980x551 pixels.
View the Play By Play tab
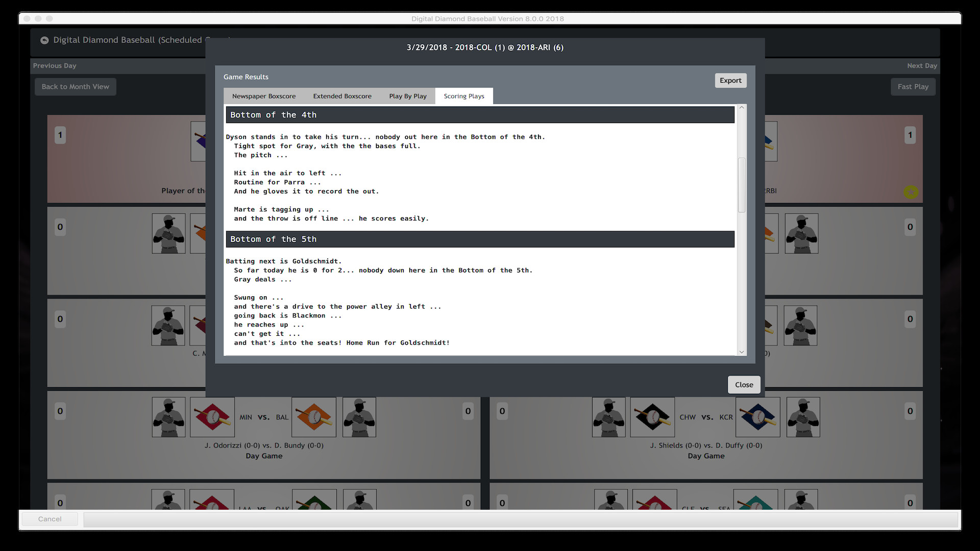pyautogui.click(x=407, y=96)
